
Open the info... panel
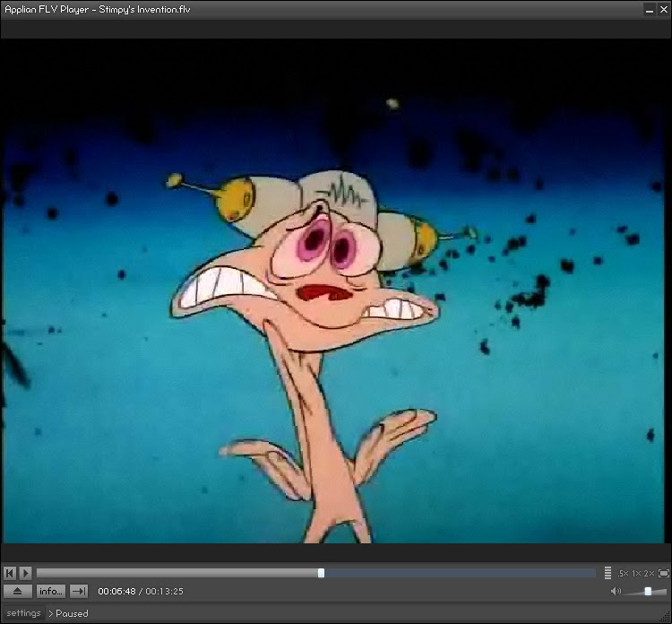[51, 591]
